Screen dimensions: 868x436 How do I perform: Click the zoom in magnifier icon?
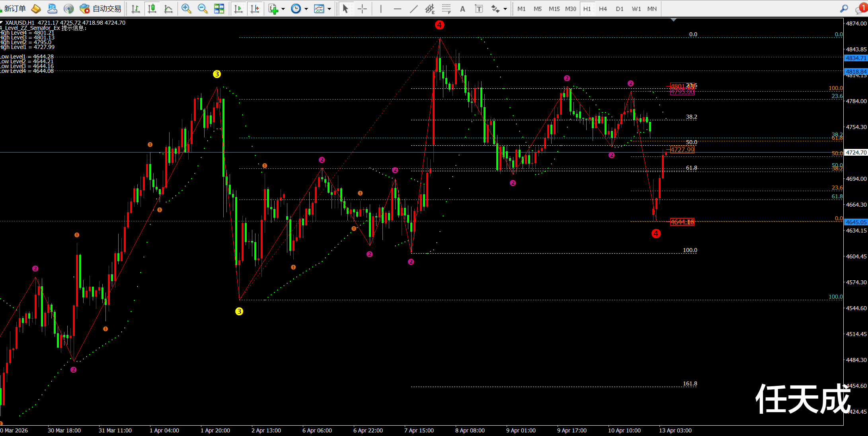click(x=186, y=8)
